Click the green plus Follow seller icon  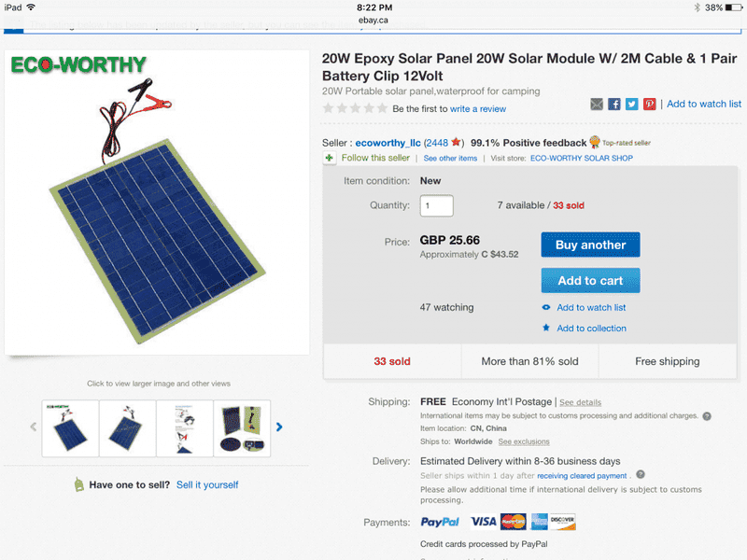pos(330,158)
